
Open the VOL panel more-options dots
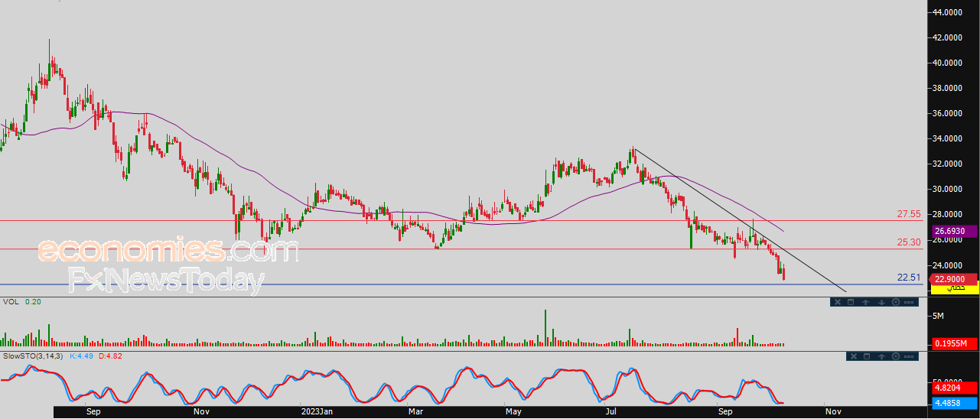coord(909,302)
